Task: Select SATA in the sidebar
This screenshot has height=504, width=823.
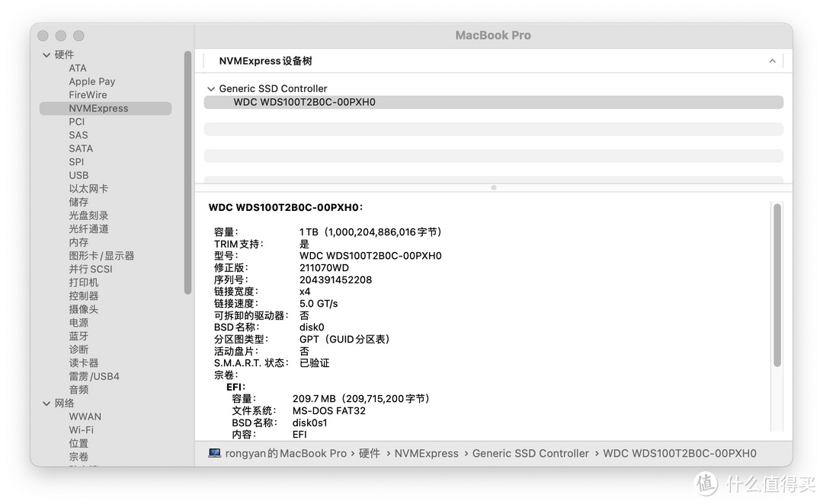Action: [81, 148]
